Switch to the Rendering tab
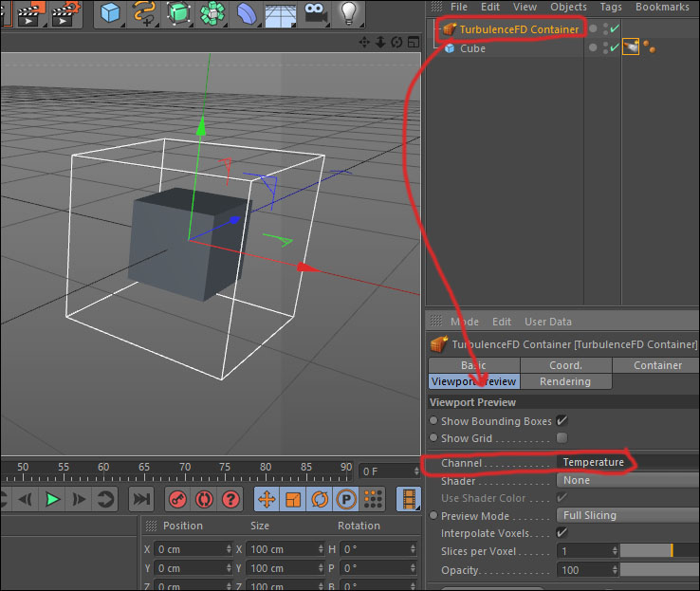 (565, 381)
